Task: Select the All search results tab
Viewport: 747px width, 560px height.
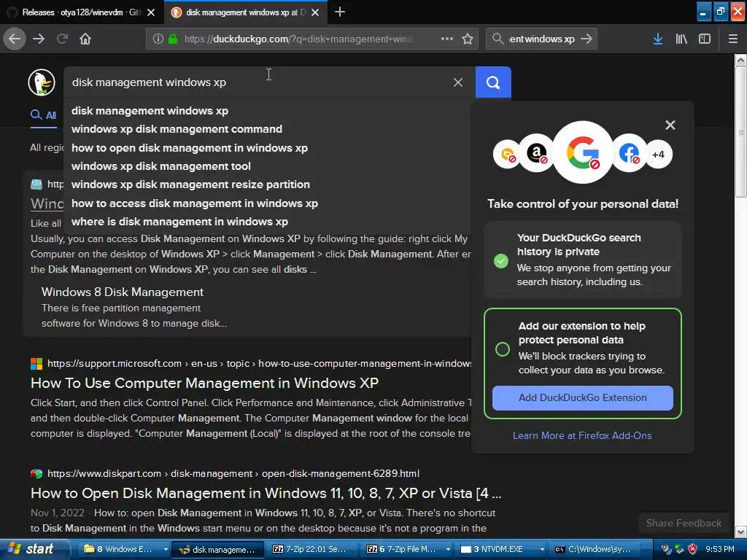Action: pyautogui.click(x=43, y=115)
